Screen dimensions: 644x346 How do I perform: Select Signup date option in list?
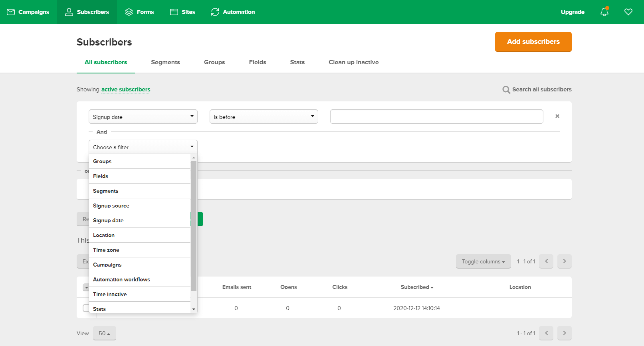tap(140, 220)
